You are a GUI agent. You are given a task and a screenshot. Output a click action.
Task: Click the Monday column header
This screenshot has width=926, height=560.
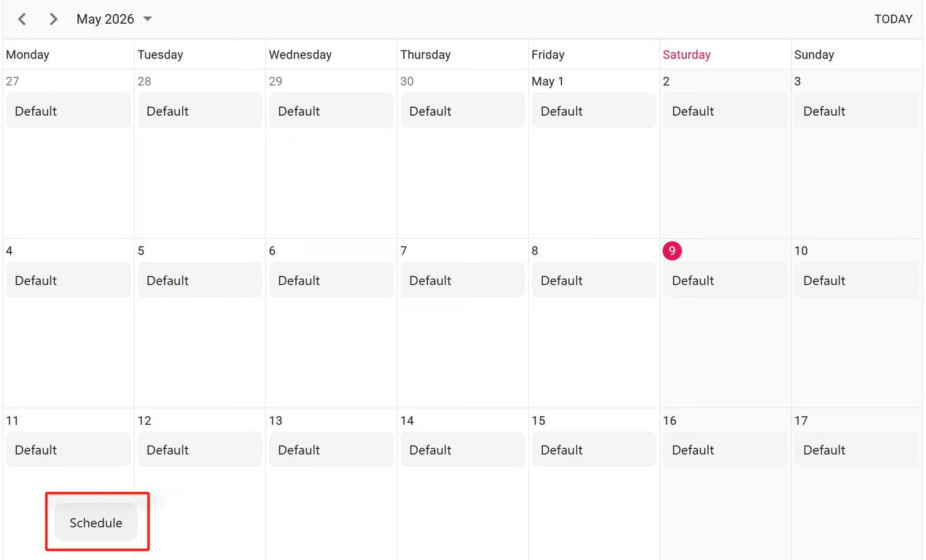(27, 55)
